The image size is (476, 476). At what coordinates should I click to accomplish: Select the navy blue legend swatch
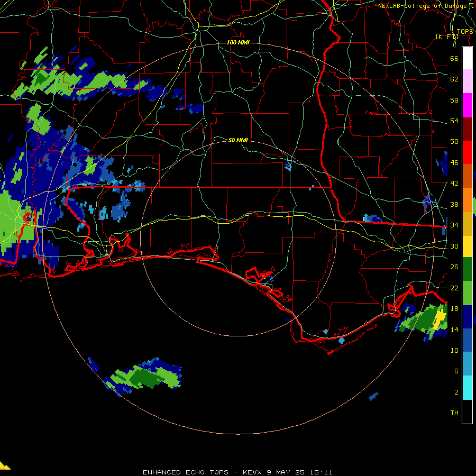click(x=467, y=317)
